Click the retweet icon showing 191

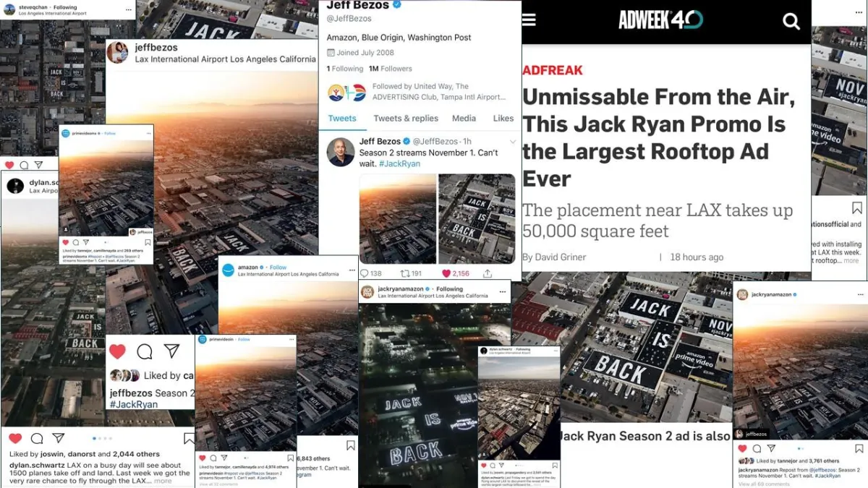tap(404, 273)
